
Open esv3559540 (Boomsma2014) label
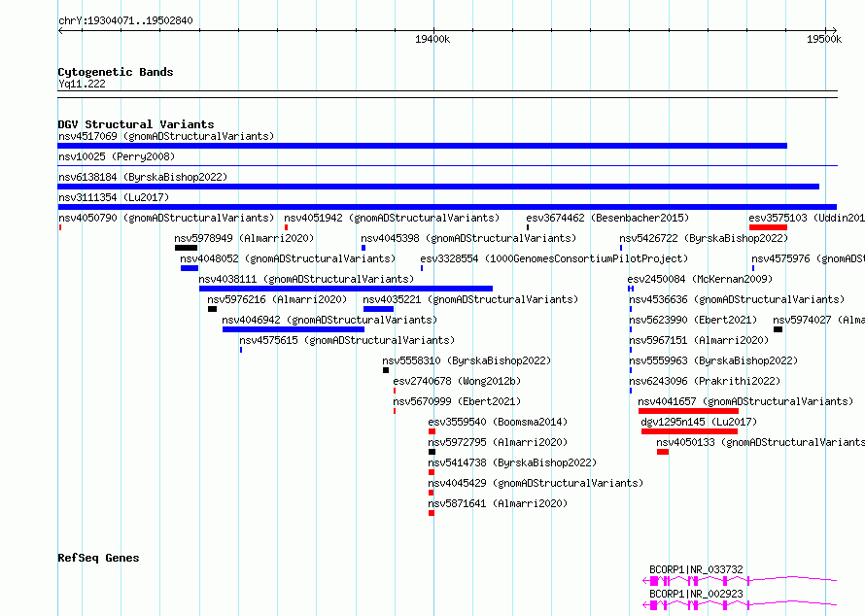(x=498, y=422)
